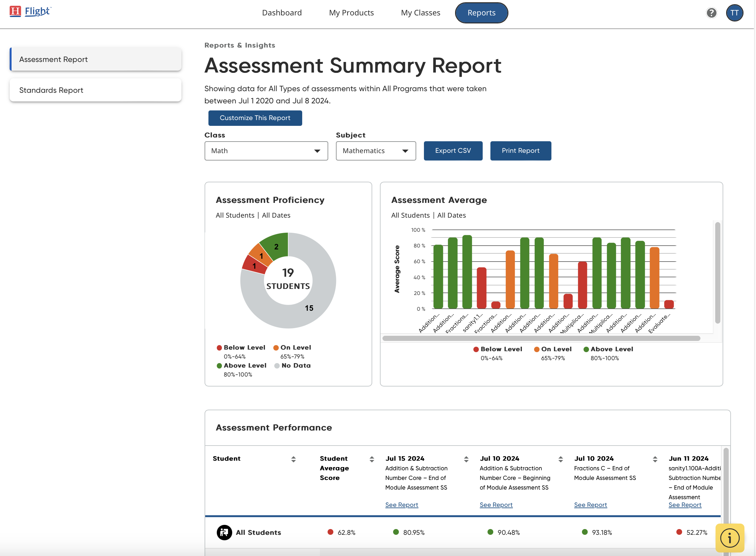Screen dimensions: 756x556
Task: Click the Assessment Average horizontal scrollbar
Action: tap(541, 338)
